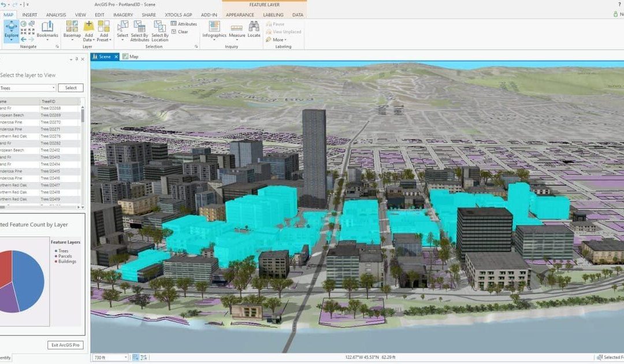This screenshot has width=624, height=364.
Task: Click the Exit ArcGIS Pro button
Action: (x=66, y=345)
